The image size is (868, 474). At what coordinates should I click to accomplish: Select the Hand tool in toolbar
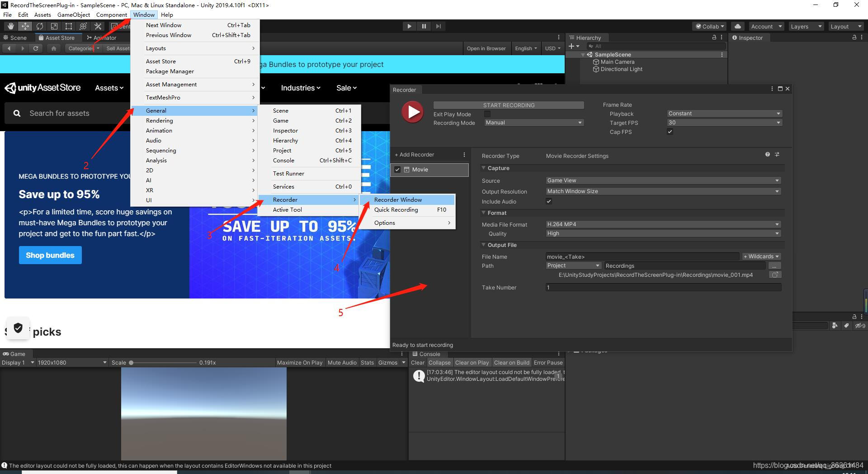[10, 26]
